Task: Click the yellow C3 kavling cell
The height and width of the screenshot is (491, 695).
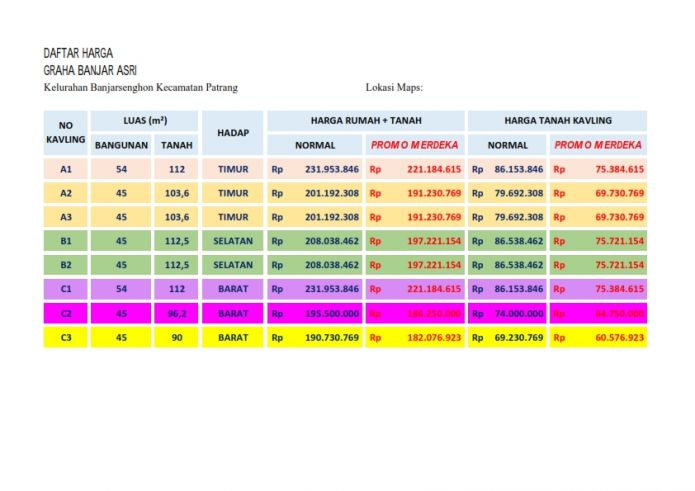Action: click(66, 338)
